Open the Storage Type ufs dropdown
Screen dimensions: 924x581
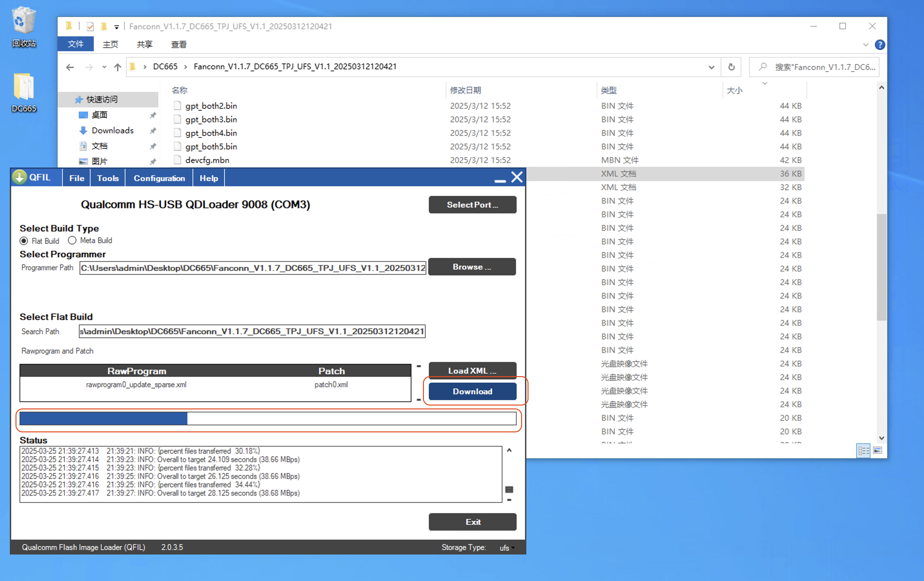pyautogui.click(x=507, y=548)
